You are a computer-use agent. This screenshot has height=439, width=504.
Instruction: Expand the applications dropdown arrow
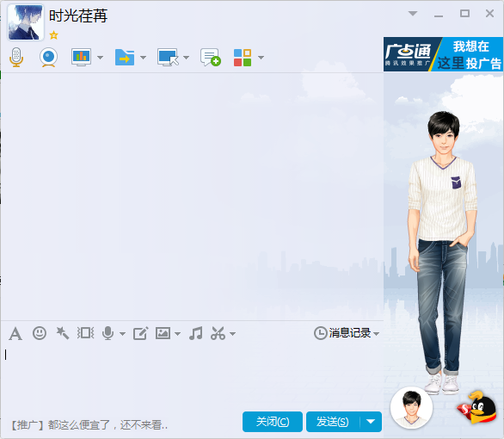[261, 58]
